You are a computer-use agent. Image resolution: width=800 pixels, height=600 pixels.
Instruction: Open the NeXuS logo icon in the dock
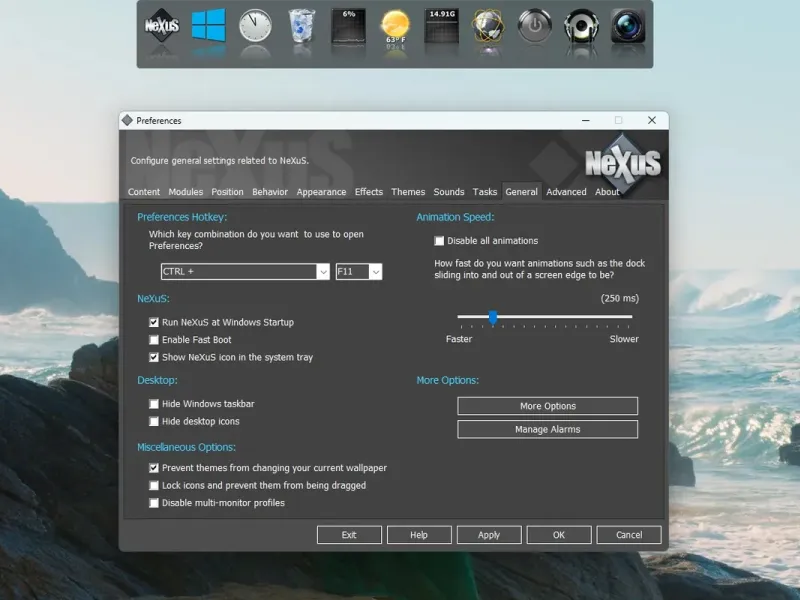point(162,26)
